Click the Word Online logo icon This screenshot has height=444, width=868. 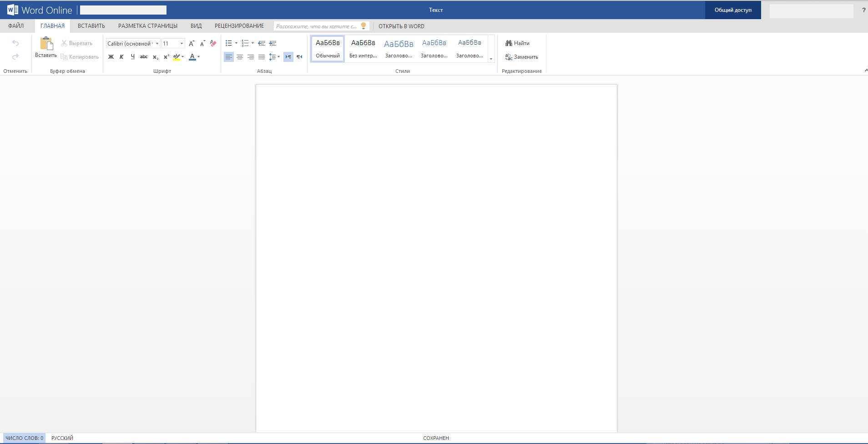coord(13,10)
